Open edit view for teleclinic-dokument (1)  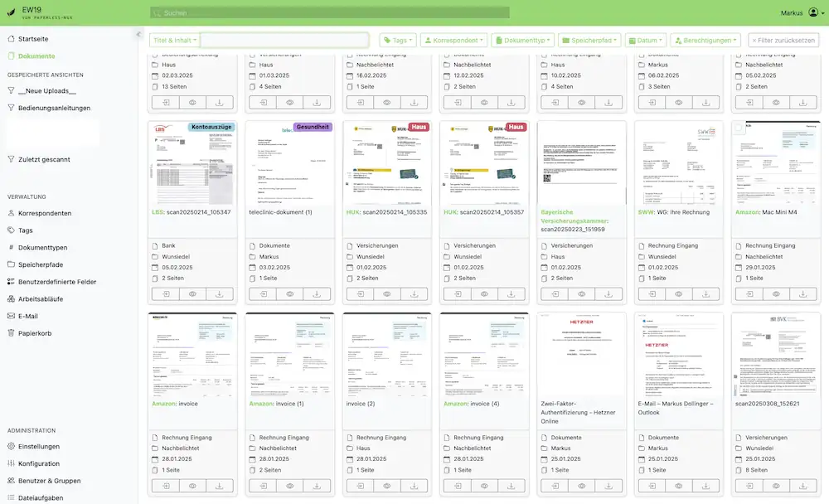pyautogui.click(x=262, y=293)
